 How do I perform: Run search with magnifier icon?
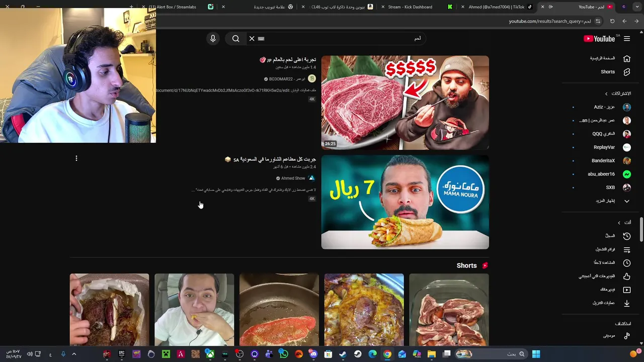235,39
